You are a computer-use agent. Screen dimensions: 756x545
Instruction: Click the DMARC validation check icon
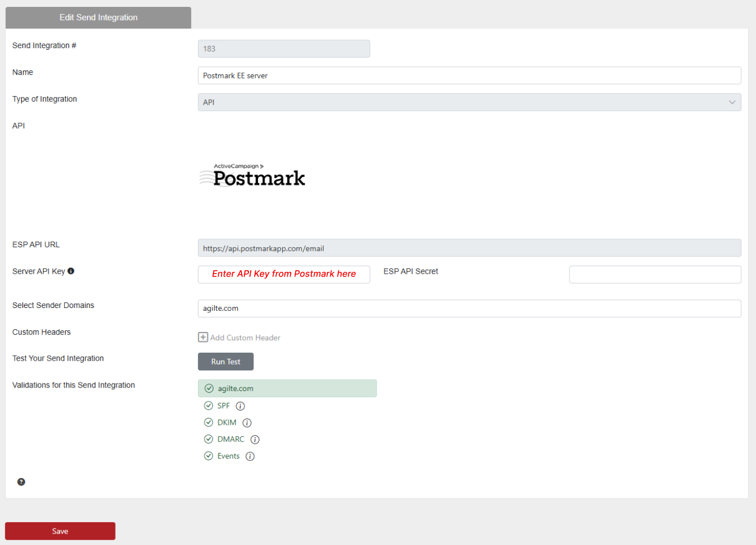click(x=208, y=439)
